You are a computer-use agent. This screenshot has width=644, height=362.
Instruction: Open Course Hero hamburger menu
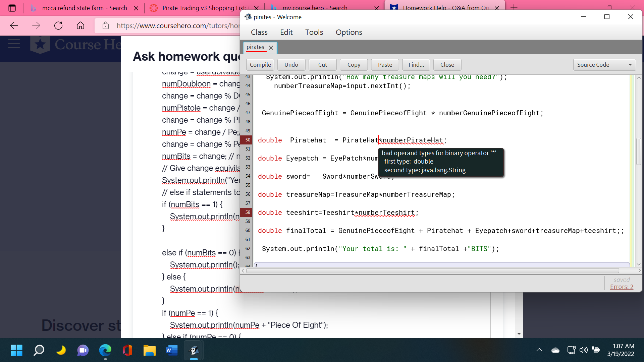point(14,44)
